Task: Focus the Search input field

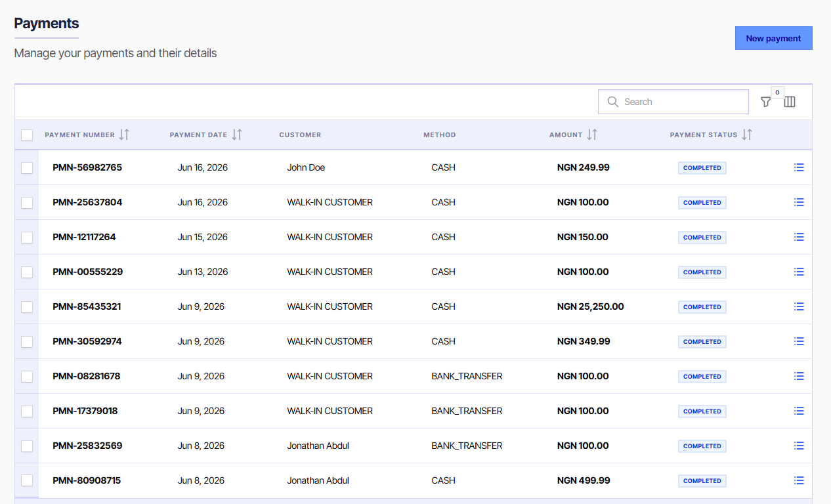Action: pos(673,102)
